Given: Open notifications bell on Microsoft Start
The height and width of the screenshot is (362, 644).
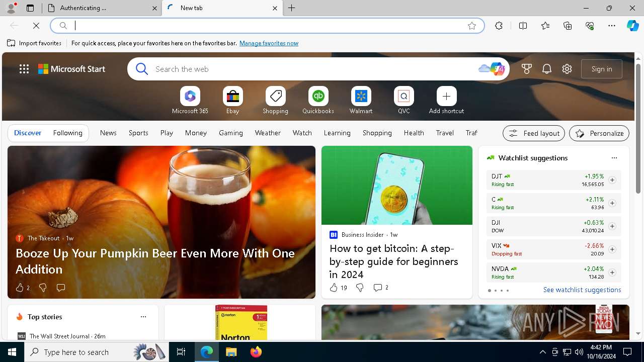Looking at the screenshot, I should [547, 69].
